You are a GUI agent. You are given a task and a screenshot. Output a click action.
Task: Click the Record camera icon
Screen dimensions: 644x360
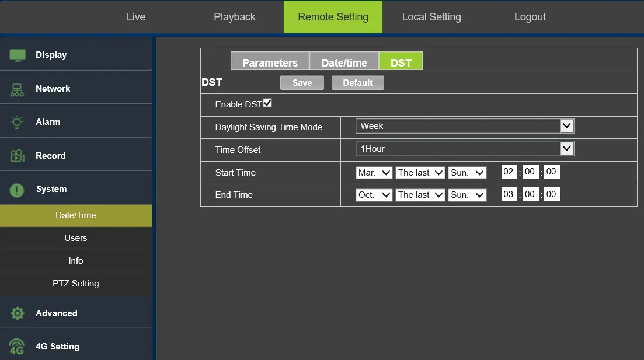(18, 156)
